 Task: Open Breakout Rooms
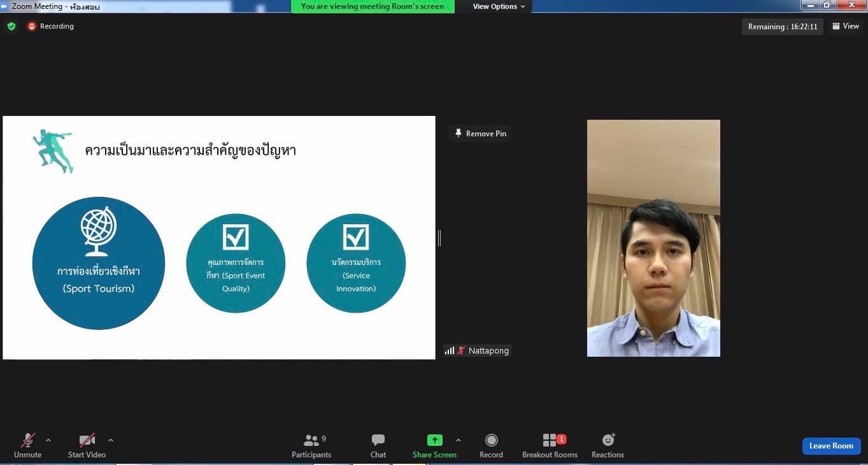(549, 441)
